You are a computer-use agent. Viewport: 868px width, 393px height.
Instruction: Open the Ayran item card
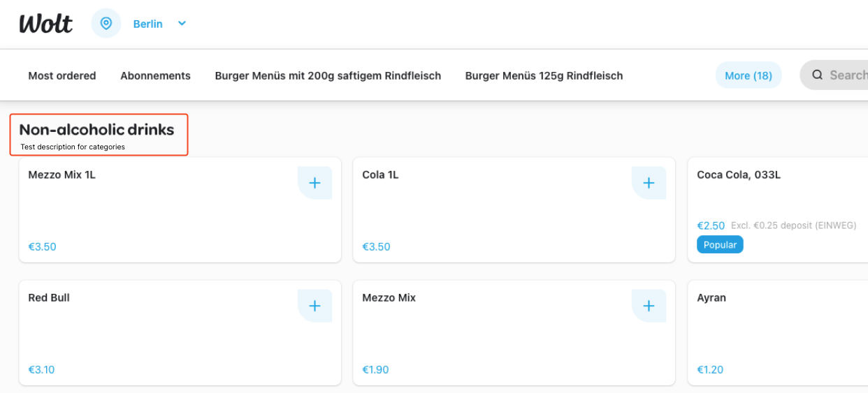778,333
